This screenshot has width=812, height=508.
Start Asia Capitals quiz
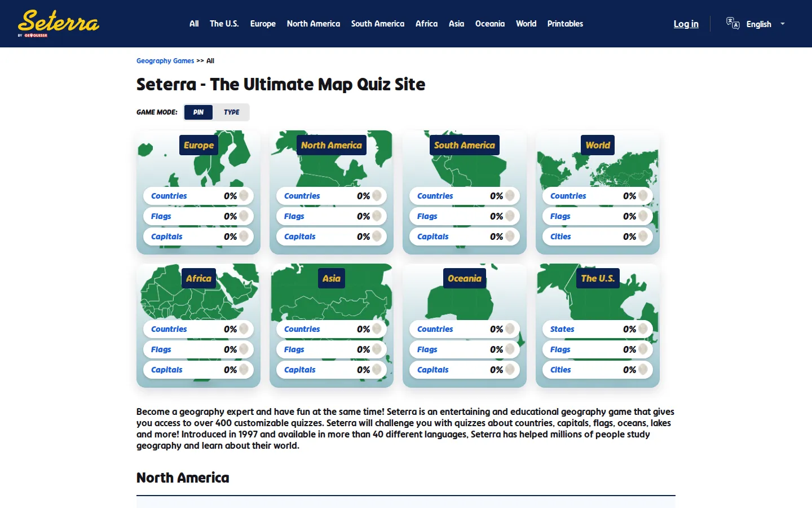[x=332, y=370]
